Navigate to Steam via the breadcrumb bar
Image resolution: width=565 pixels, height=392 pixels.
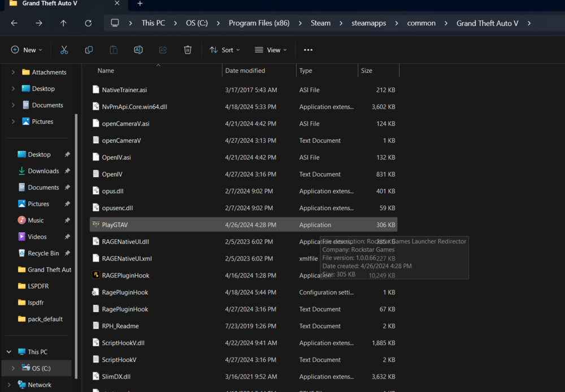(x=320, y=23)
